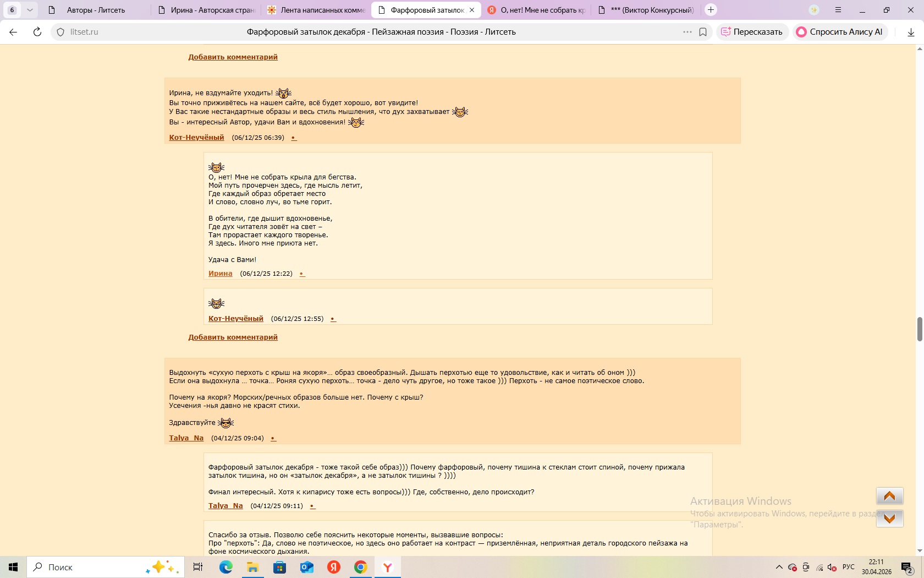Click the scrollbar's up arrow
Screen dimensions: 924x578
click(919, 49)
